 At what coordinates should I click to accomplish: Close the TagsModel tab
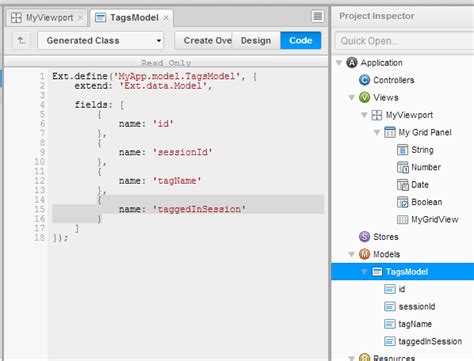(x=166, y=18)
